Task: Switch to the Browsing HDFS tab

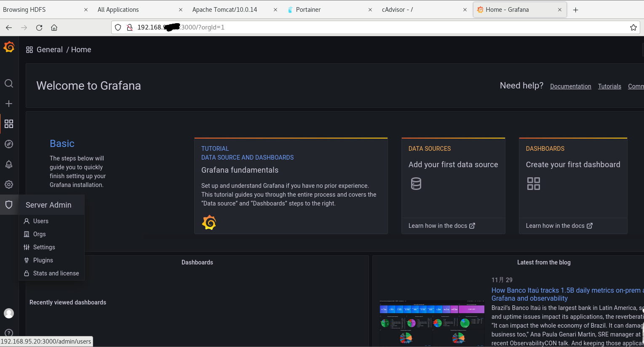Action: 45,10
